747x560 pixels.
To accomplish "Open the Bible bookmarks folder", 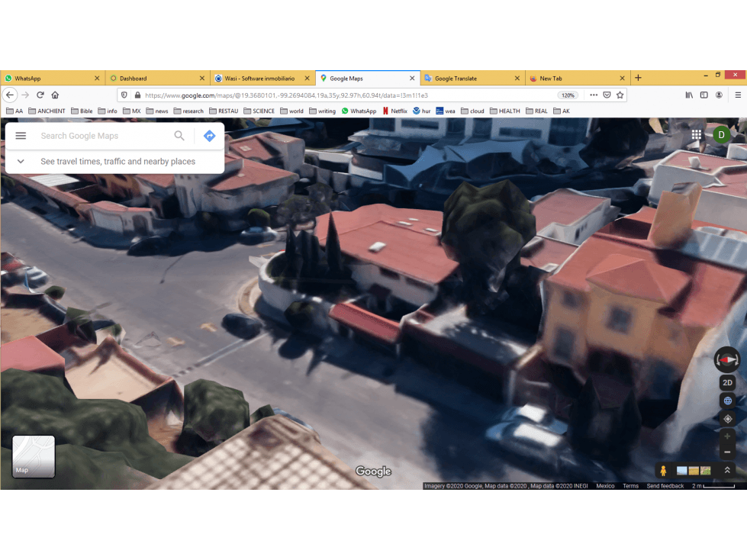I will click(82, 111).
